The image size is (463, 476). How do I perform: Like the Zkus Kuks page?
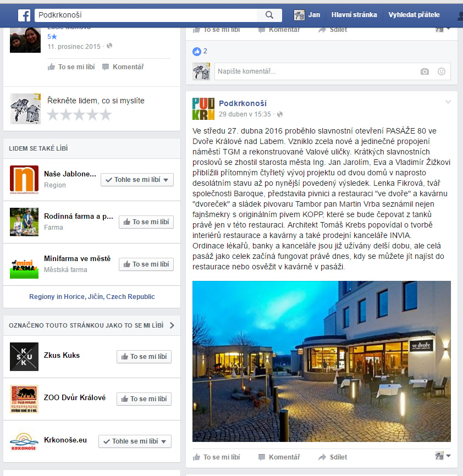coord(144,357)
